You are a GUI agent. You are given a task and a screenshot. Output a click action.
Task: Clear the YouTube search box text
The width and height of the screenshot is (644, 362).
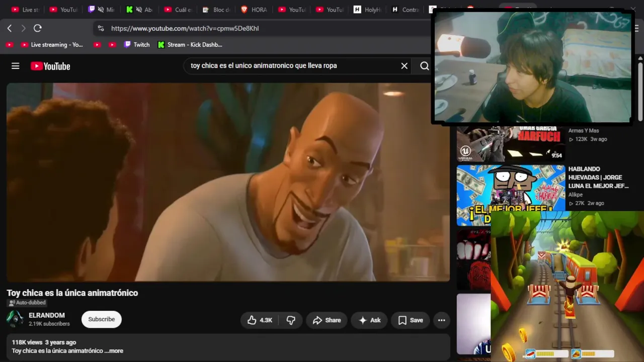click(x=404, y=66)
